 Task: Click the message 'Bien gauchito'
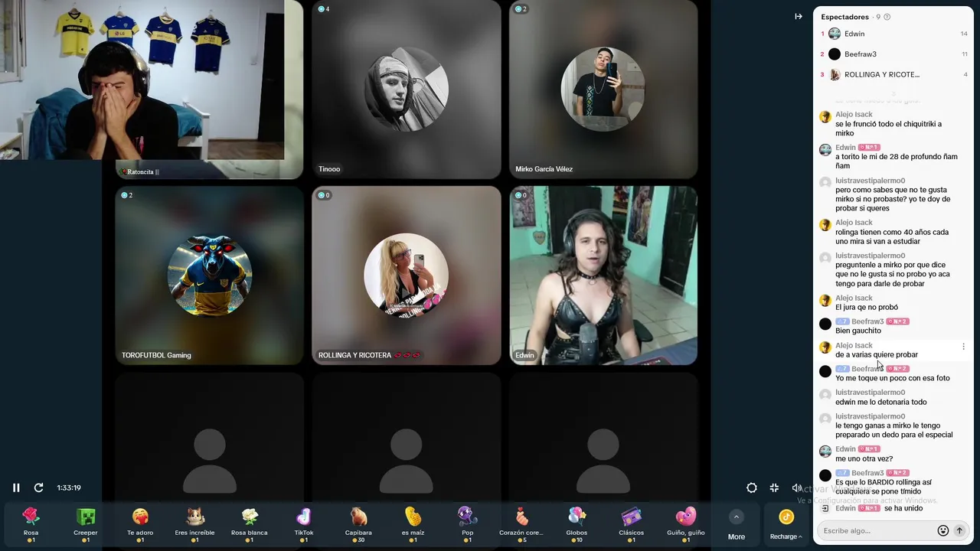(858, 331)
